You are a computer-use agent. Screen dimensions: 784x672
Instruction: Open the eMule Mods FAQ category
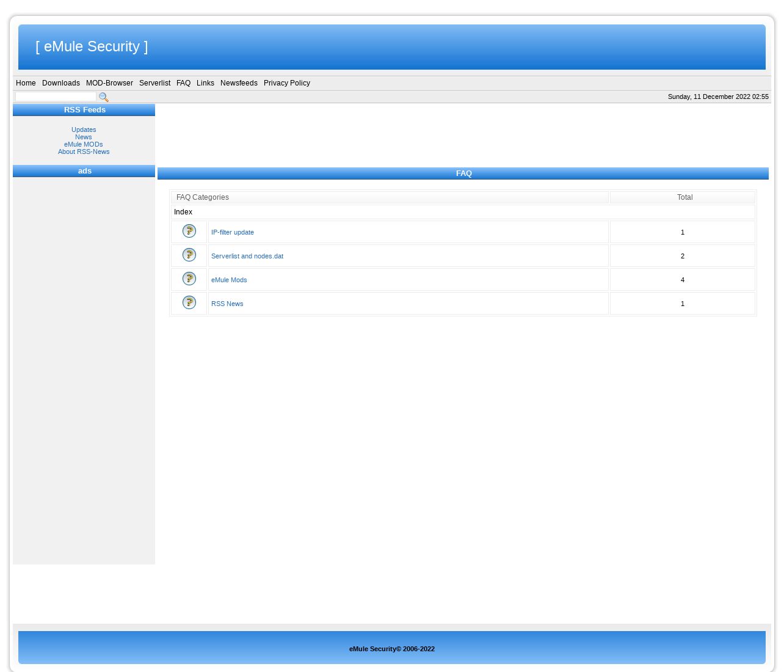click(229, 280)
